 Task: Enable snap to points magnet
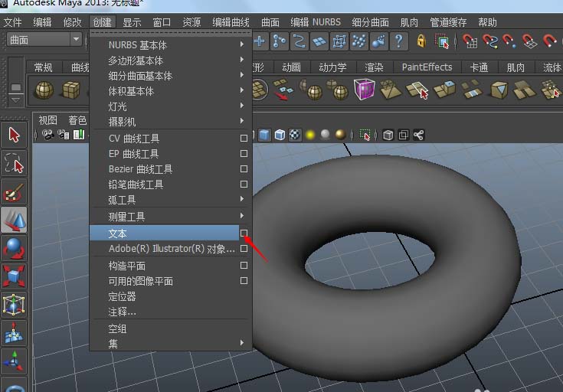509,41
